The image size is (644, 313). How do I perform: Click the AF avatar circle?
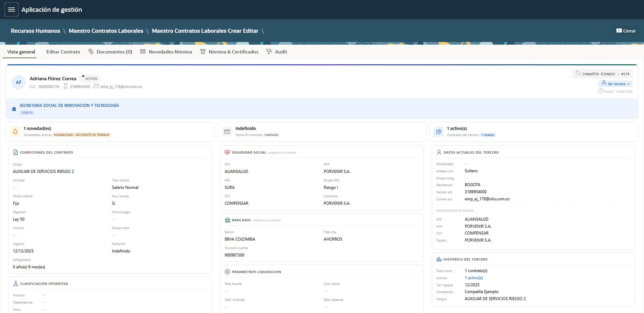(x=19, y=82)
